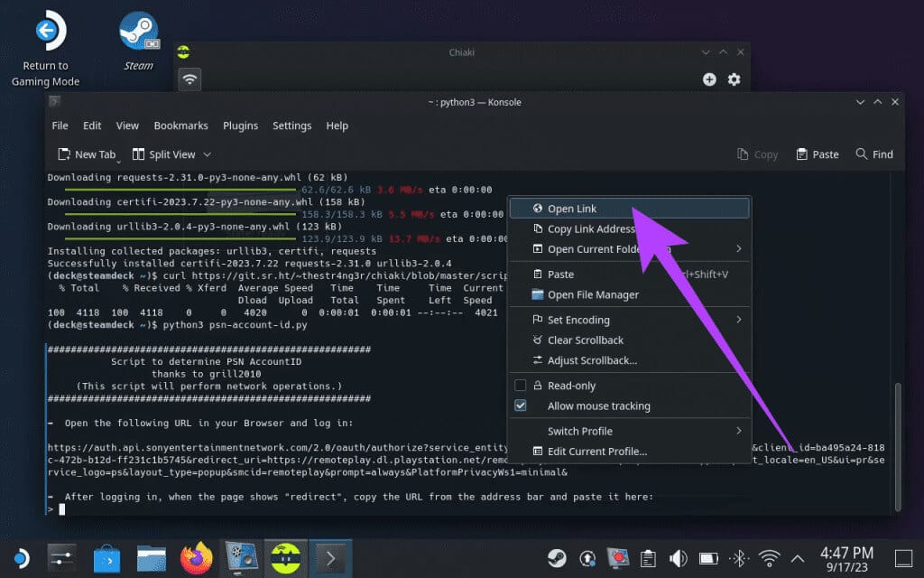Click the Konsole window title bar icon
This screenshot has height=578, width=924.
coord(54,101)
